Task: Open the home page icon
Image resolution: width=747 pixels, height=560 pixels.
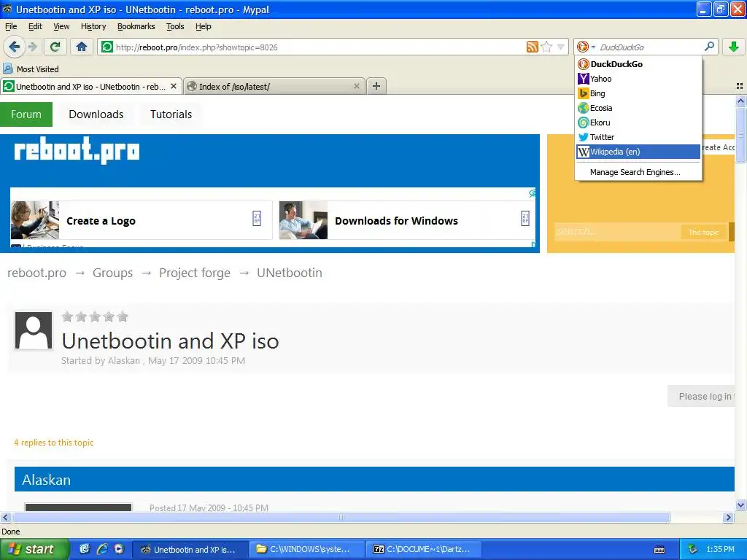Action: (82, 47)
